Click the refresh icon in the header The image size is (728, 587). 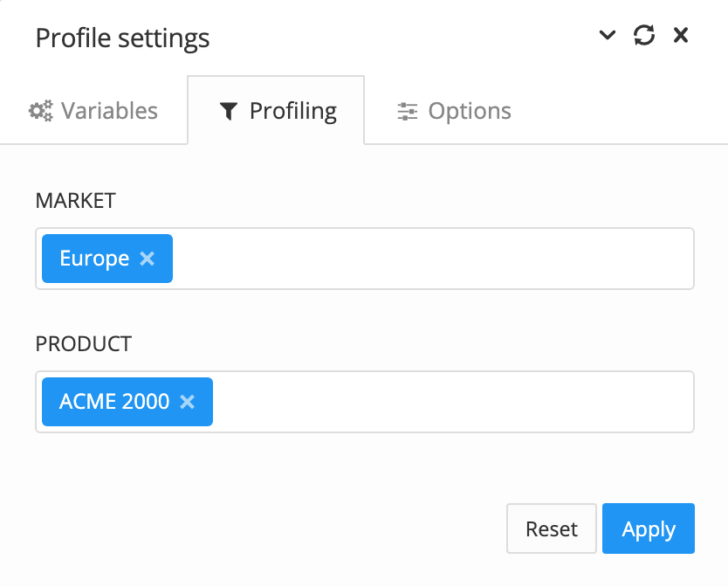(x=644, y=36)
